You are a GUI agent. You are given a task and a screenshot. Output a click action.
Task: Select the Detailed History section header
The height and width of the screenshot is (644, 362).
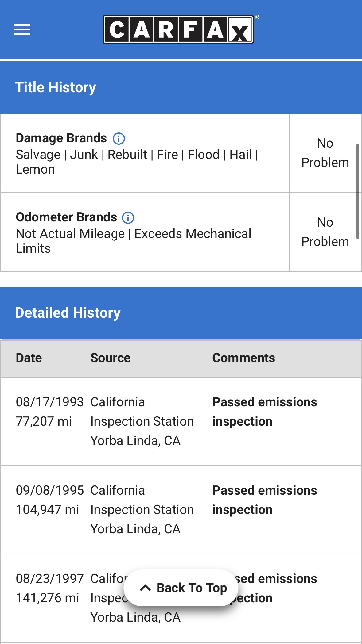click(68, 313)
